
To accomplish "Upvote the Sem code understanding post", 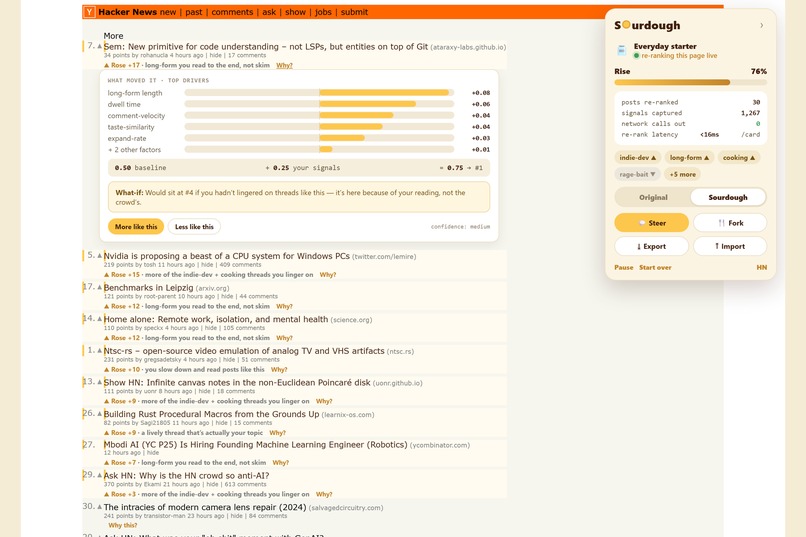I will (100, 46).
